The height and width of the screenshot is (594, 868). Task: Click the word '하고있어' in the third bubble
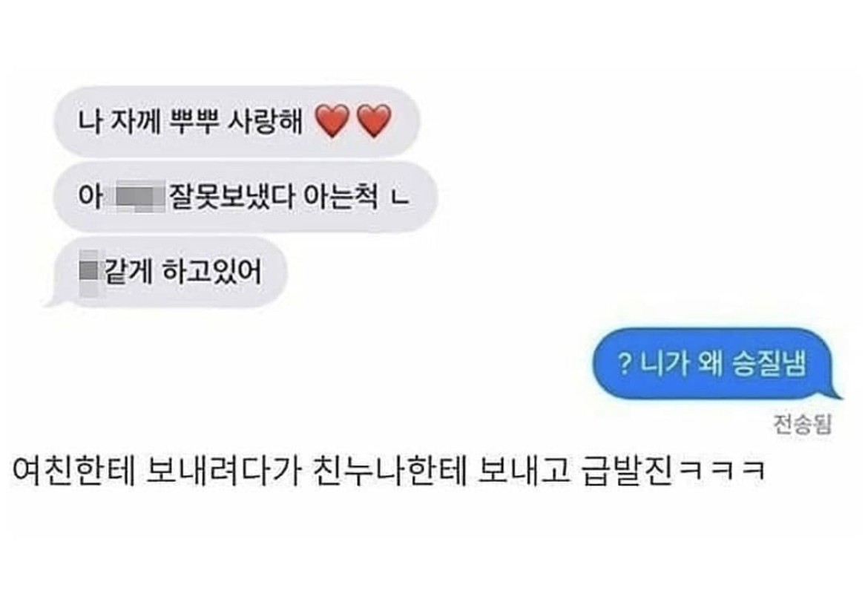211,272
